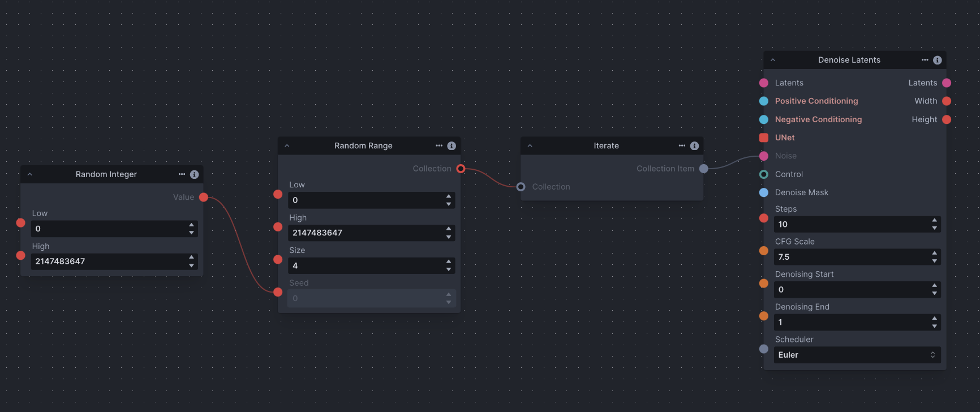Screen dimensions: 980x412
Task: Collapse the Iterate node
Action: point(530,146)
